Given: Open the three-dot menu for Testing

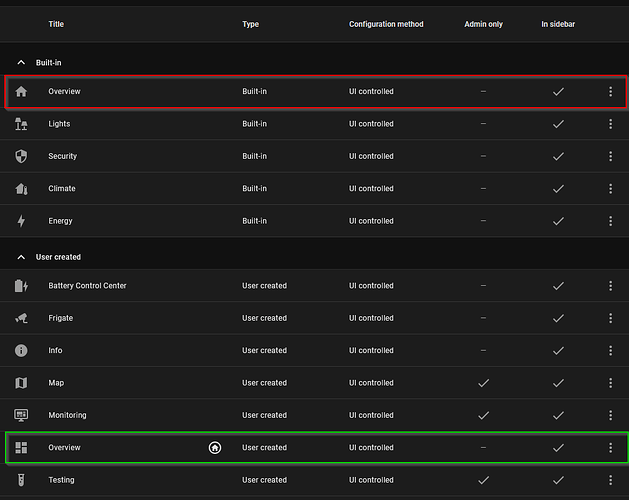Looking at the screenshot, I should (x=611, y=480).
